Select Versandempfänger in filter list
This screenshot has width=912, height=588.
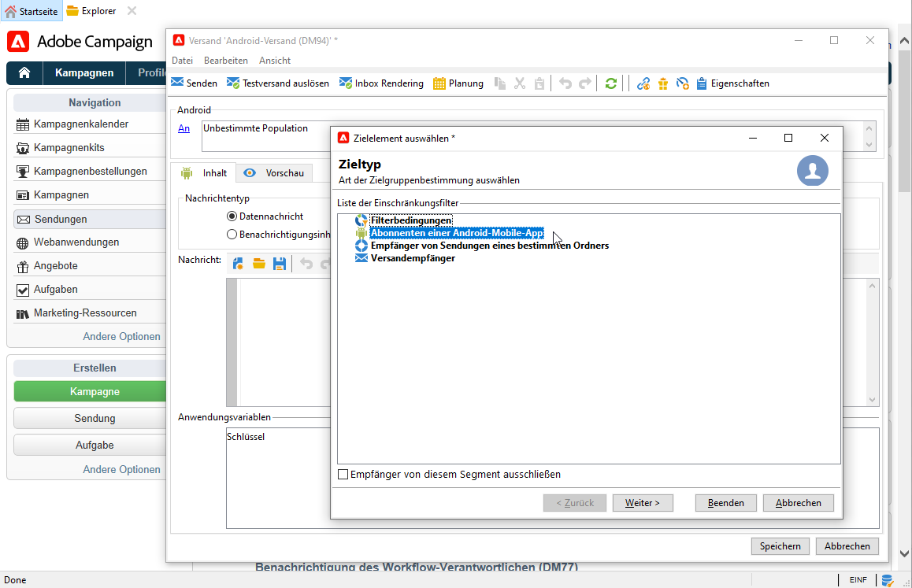tap(413, 258)
